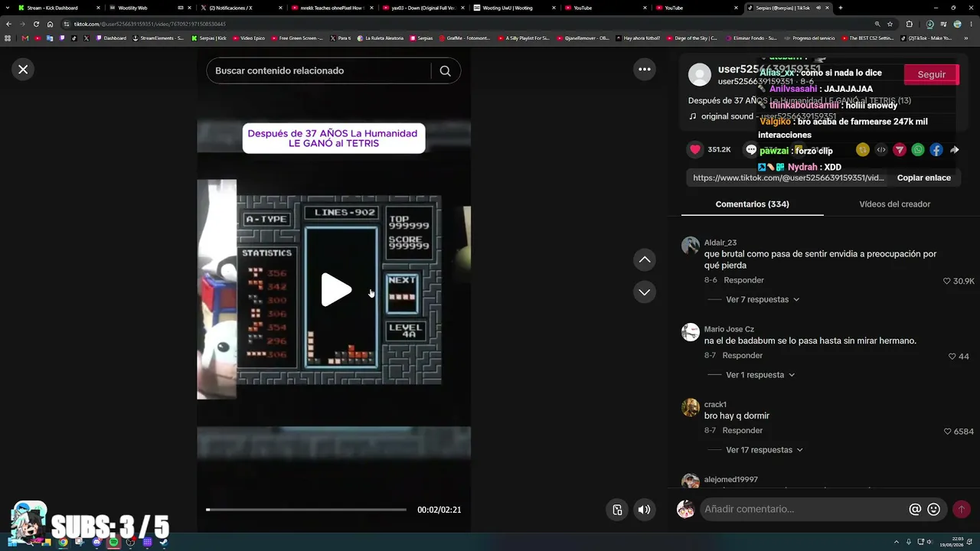Share the video on WhatsApp

point(918,150)
